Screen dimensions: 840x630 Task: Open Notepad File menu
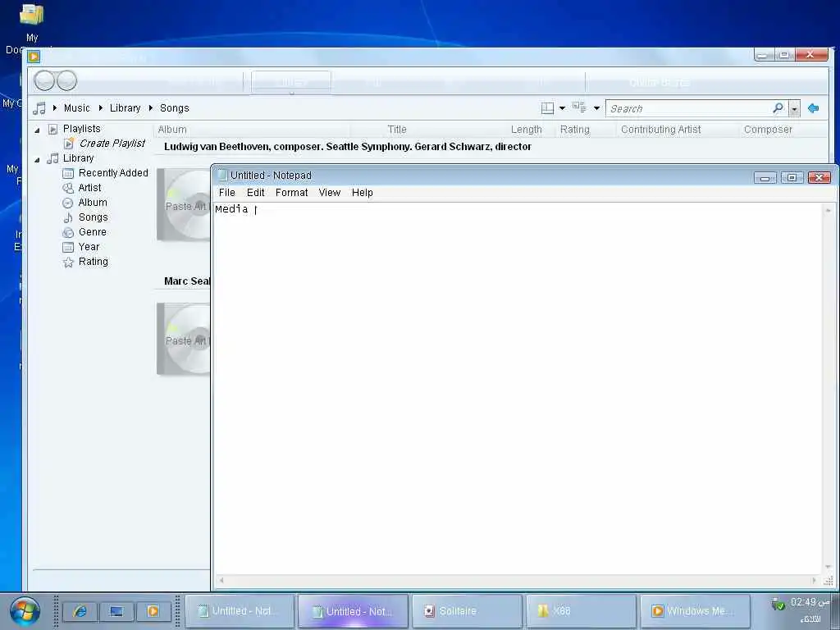click(226, 192)
